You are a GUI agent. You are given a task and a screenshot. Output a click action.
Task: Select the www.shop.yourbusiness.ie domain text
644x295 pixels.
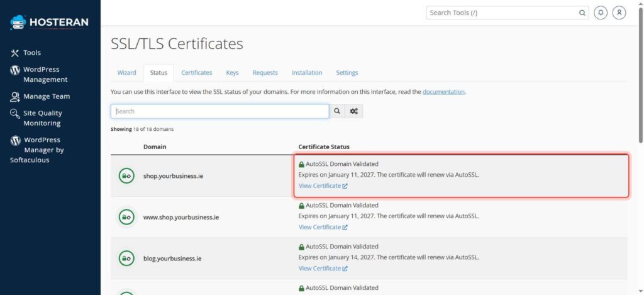click(x=181, y=218)
